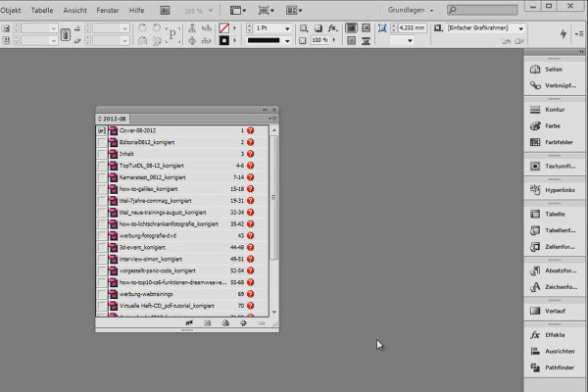Image resolution: width=588 pixels, height=392 pixels.
Task: Open the Textumfluss panel
Action: [x=555, y=167]
